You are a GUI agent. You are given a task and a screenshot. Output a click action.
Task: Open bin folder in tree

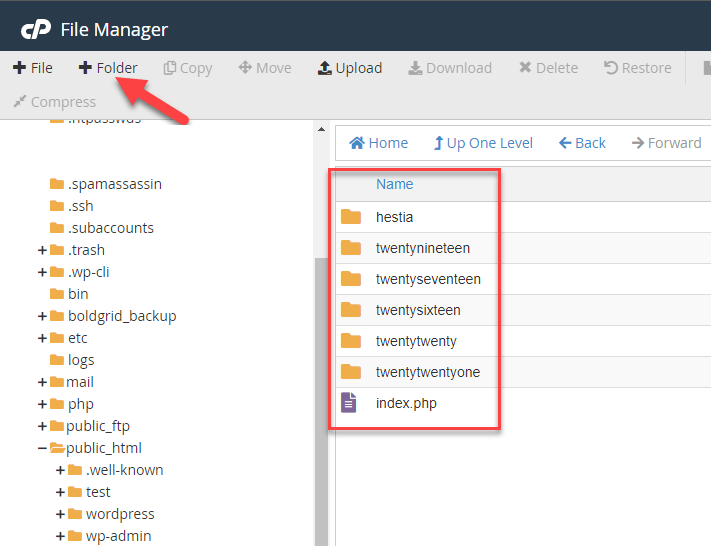[69, 294]
